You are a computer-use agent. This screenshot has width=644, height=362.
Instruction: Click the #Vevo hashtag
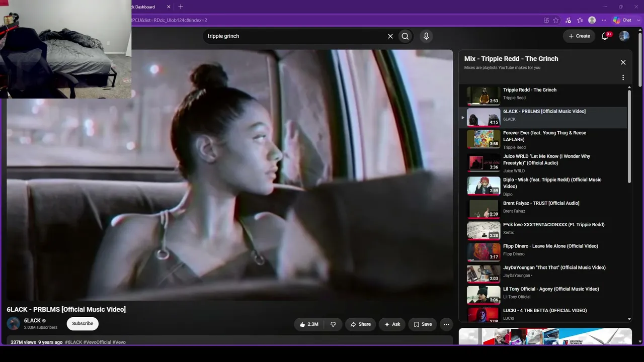click(119, 342)
